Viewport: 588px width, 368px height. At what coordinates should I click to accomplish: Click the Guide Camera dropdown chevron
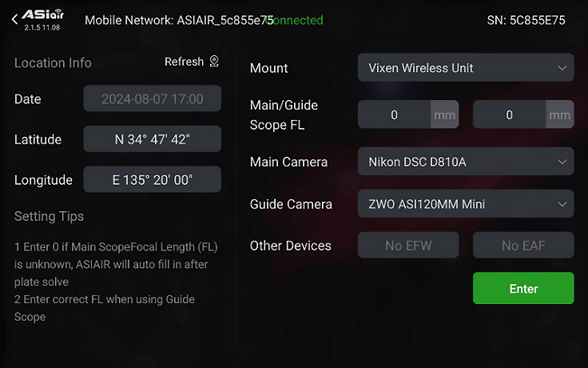562,204
